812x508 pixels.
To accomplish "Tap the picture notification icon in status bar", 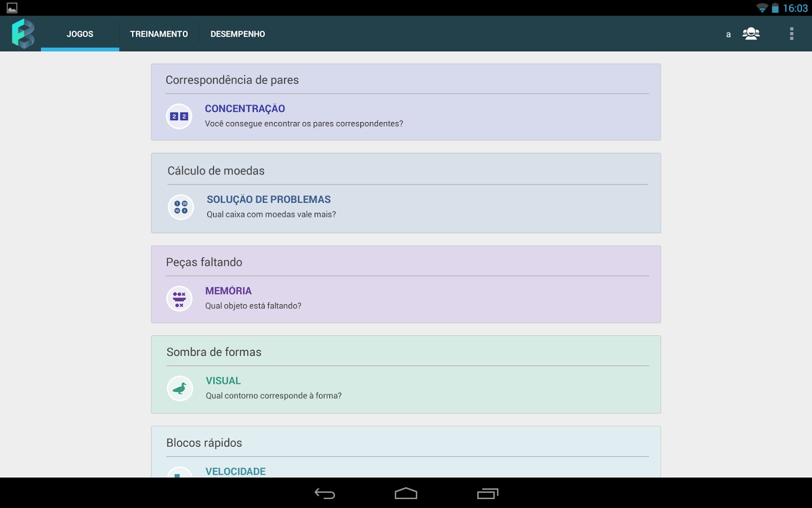I will click(12, 8).
